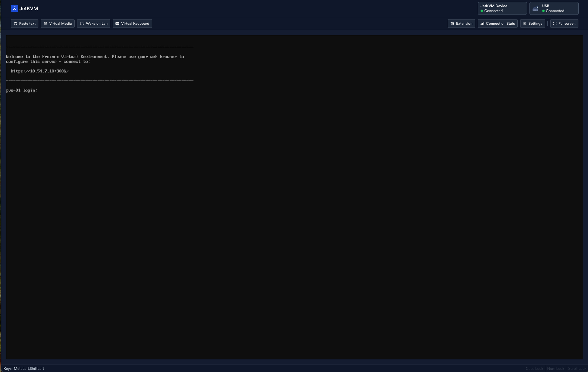Open the Extension panel icon
Image resolution: width=588 pixels, height=372 pixels.
tap(452, 24)
